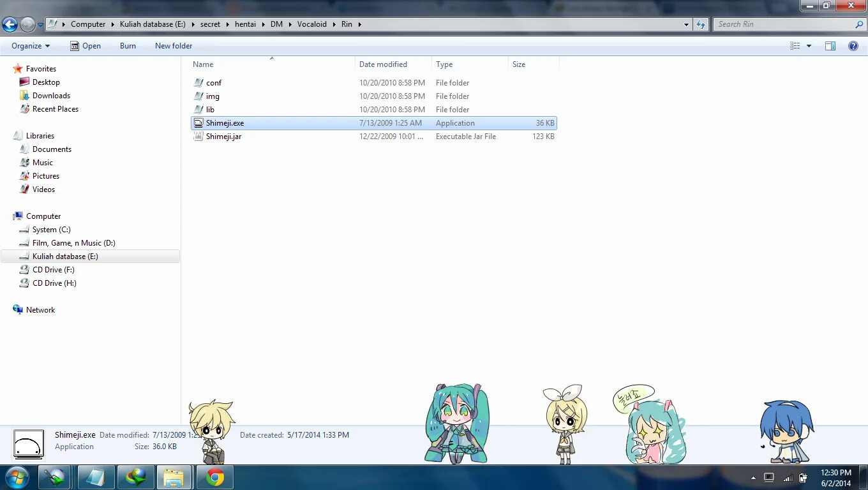Screen dimensions: 868x490
Task: Open the recent pages dropdown arrow
Action: point(40,25)
